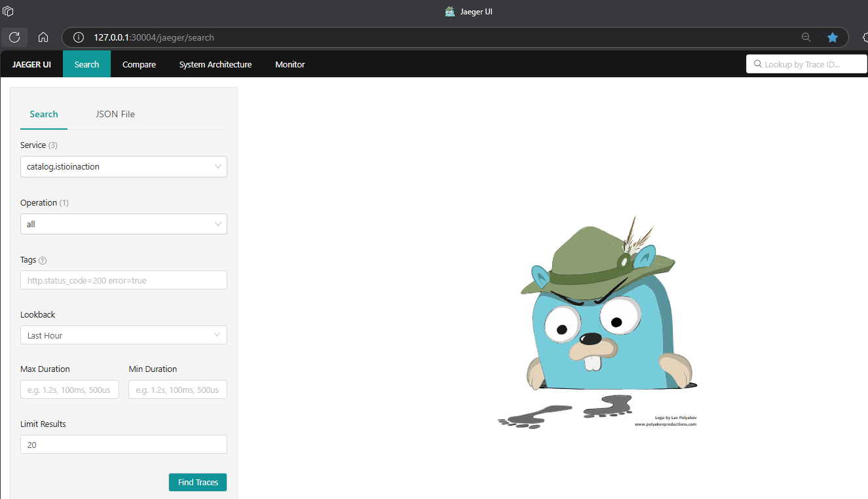Open the tab actions icon at top-left corner
868x499 pixels.
pos(8,11)
